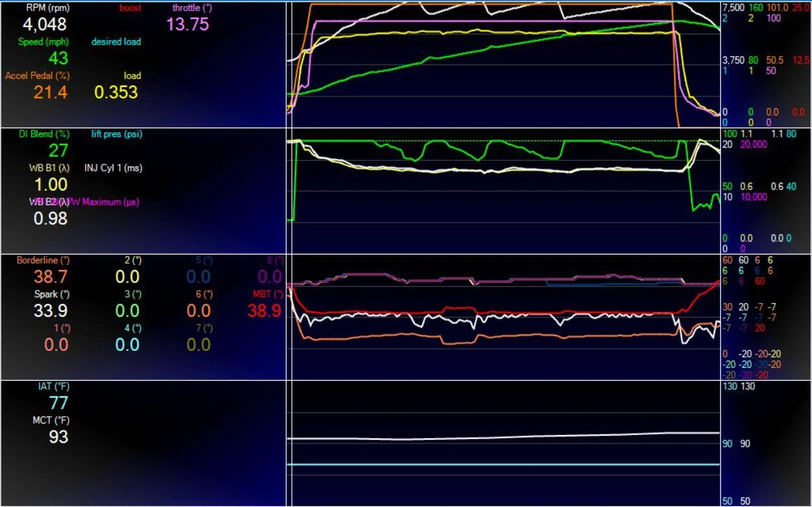Select the cylinder 1 (°) label

62,328
